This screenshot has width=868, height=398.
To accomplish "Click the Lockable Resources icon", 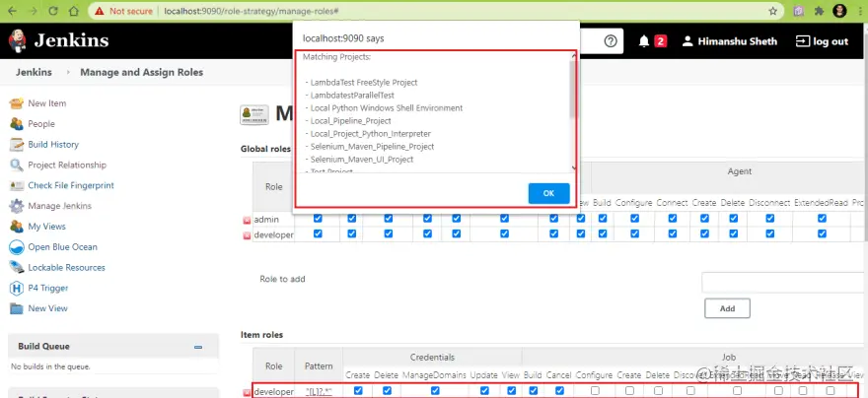I will [17, 268].
